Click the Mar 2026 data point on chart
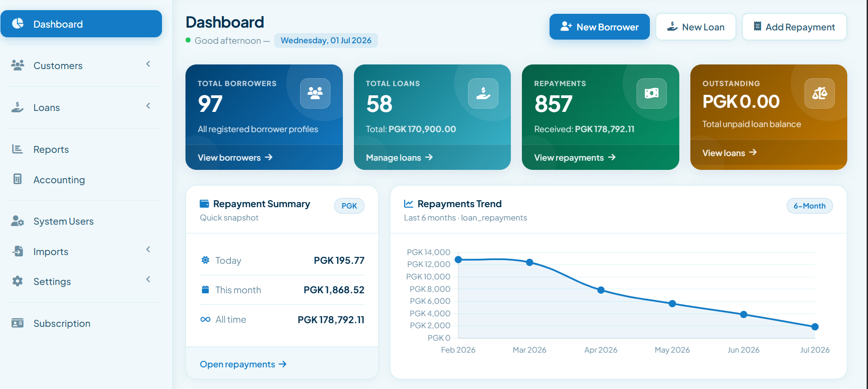The width and height of the screenshot is (868, 389). tap(530, 262)
